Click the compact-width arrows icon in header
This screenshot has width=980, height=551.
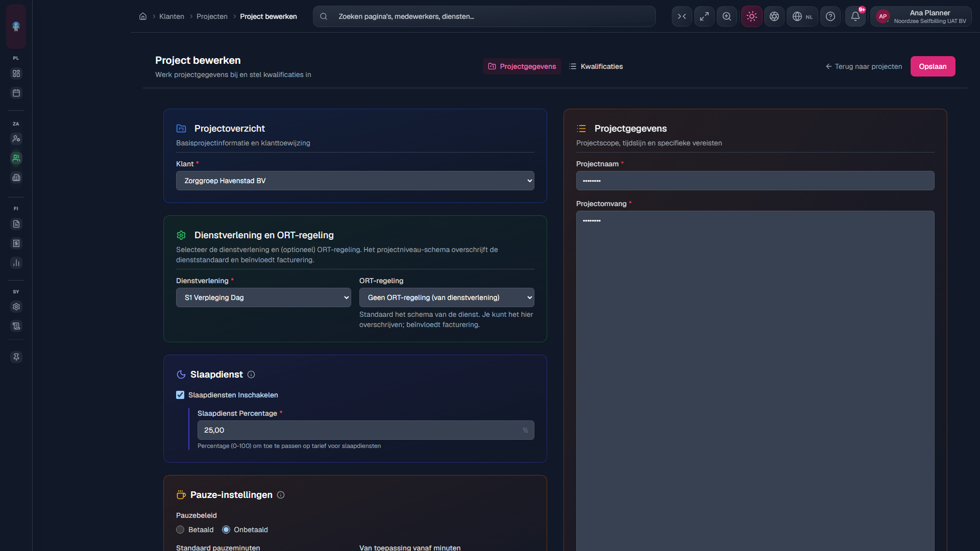coord(682,16)
